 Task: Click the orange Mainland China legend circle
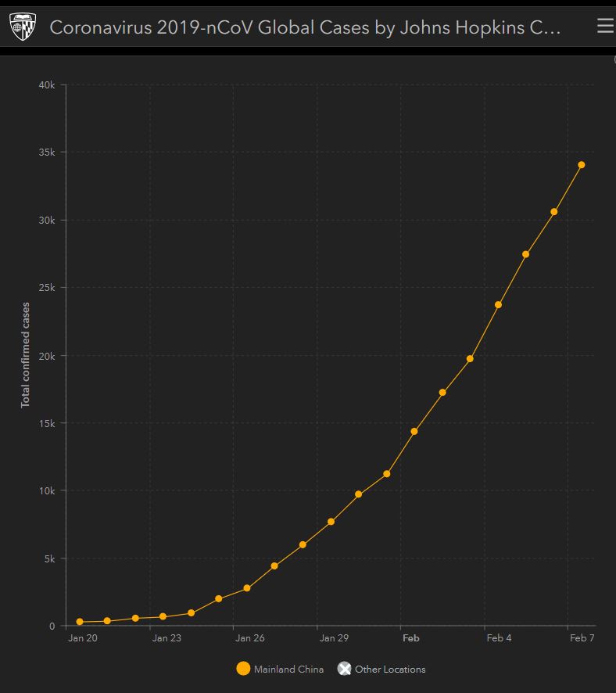243,669
